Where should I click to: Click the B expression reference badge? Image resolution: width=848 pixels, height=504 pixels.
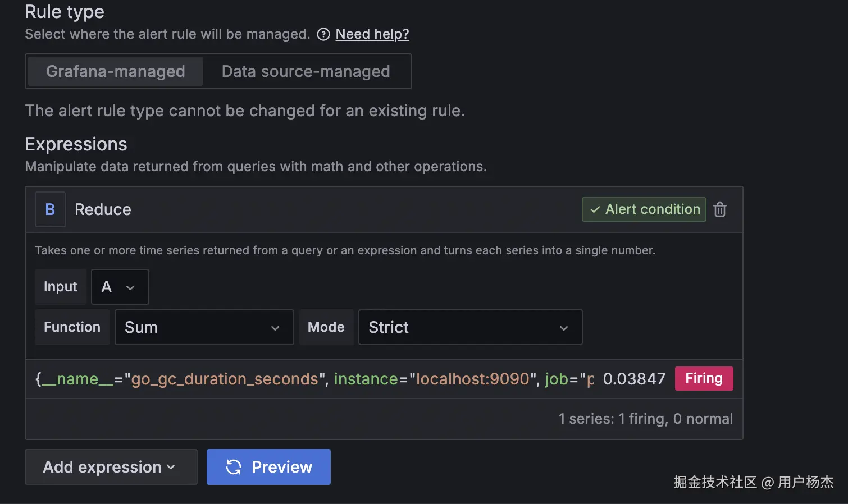[50, 209]
